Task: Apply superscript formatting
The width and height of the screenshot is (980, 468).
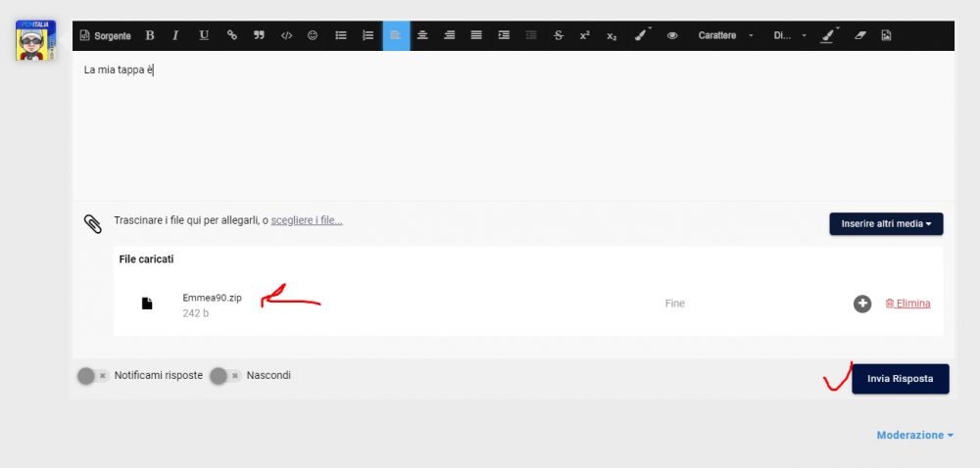Action: coord(585,36)
